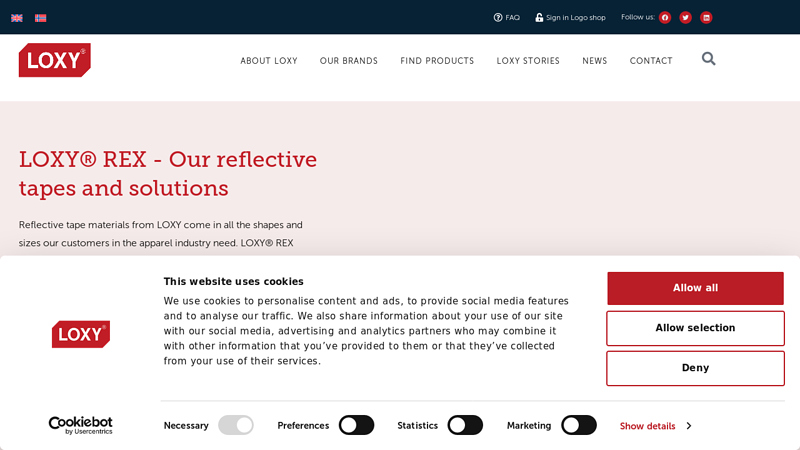Open FIND PRODUCTS menu
800x450 pixels.
pyautogui.click(x=437, y=61)
